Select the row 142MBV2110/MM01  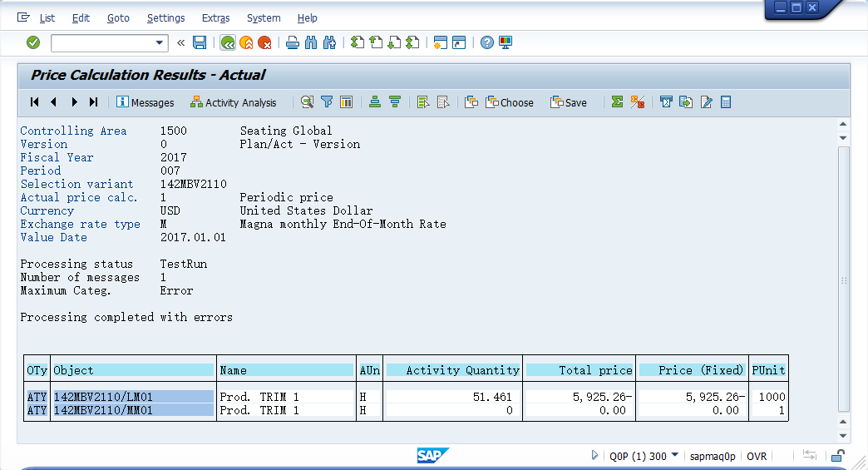[x=407, y=410]
